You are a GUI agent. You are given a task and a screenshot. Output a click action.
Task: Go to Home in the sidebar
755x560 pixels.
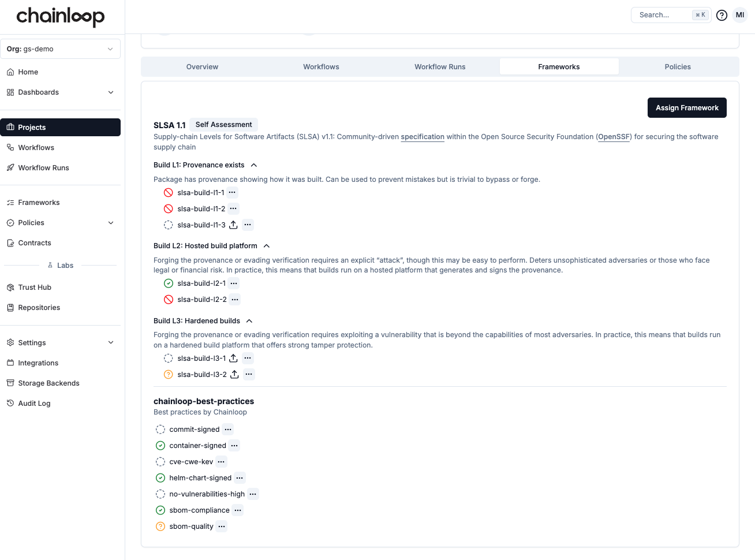(x=60, y=72)
